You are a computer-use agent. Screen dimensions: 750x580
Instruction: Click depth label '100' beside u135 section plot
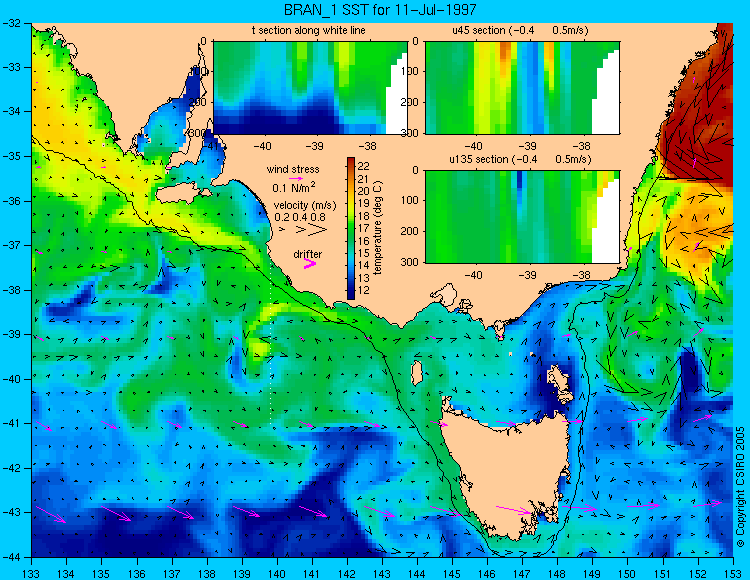[x=410, y=200]
